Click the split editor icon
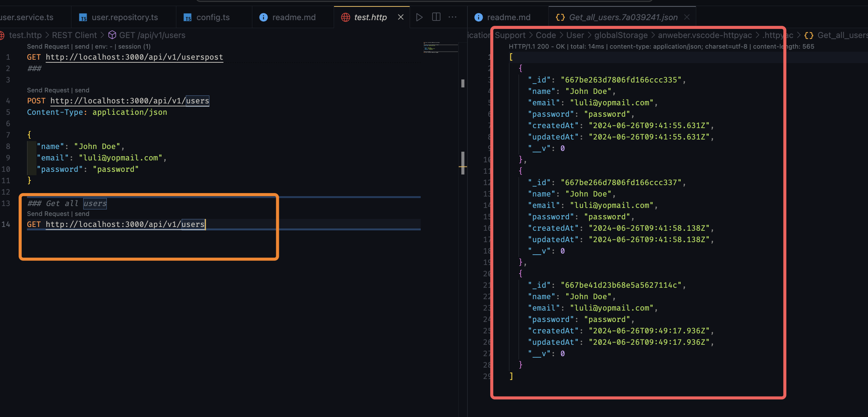868x417 pixels. coord(436,17)
